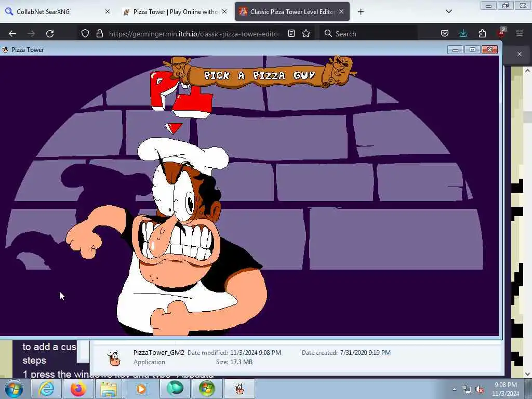Click the uBlock extension icon with badge
Image resolution: width=532 pixels, height=399 pixels.
(501, 33)
